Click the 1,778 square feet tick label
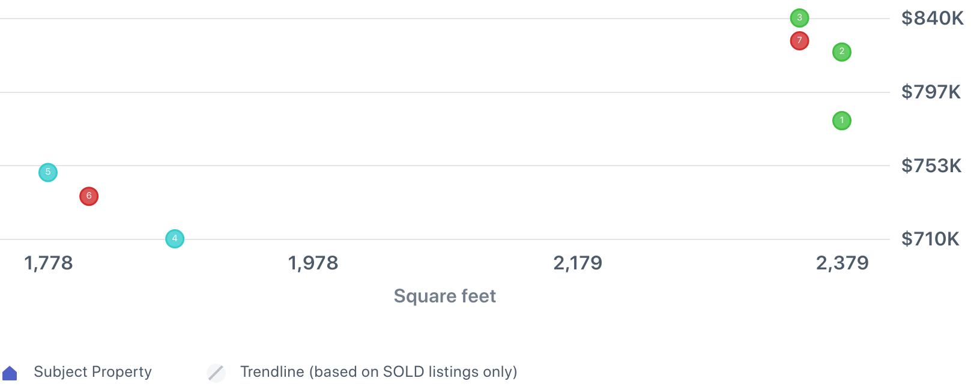This screenshot has height=390, width=980. [49, 263]
